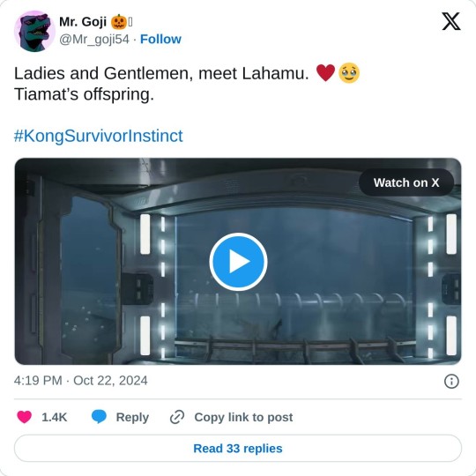Like the post with the heart icon
The image size is (476, 476).
pos(25,417)
